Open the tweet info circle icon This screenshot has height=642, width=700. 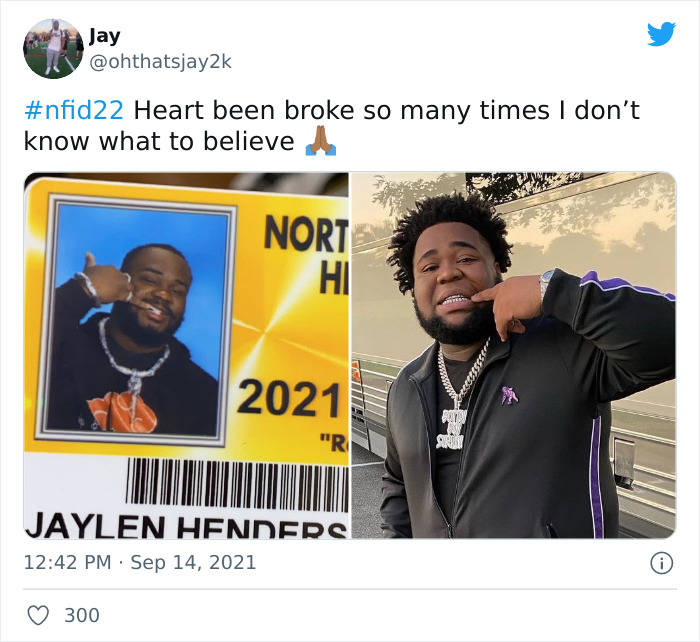click(661, 563)
